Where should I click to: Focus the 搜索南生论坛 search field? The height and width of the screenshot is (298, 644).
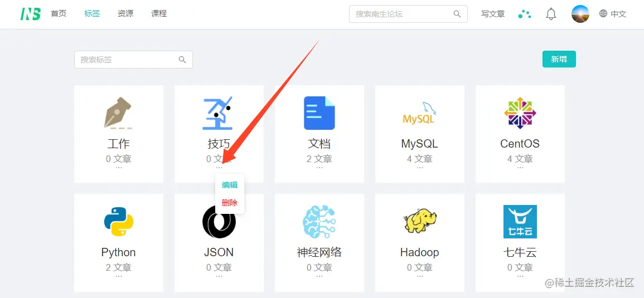[x=408, y=14]
